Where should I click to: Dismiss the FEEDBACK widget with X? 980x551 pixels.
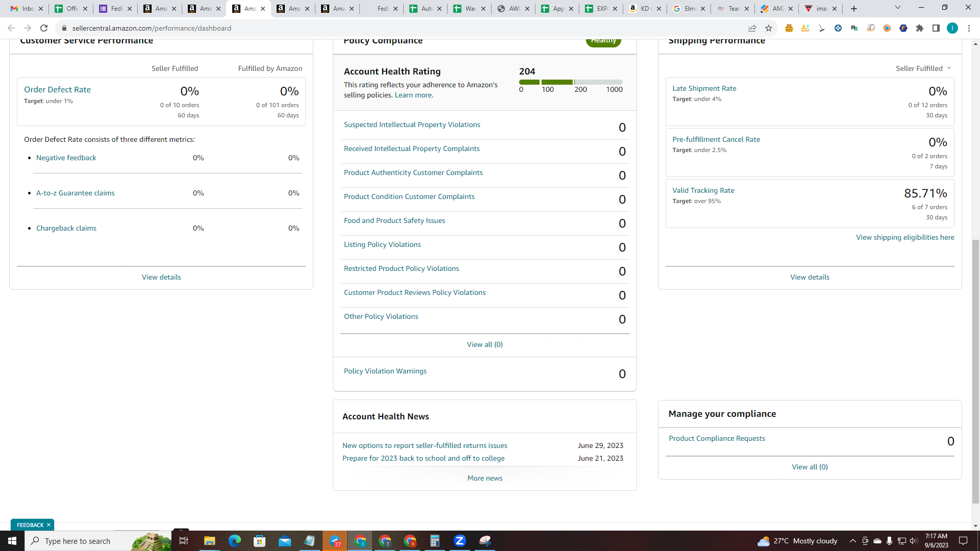tap(49, 525)
